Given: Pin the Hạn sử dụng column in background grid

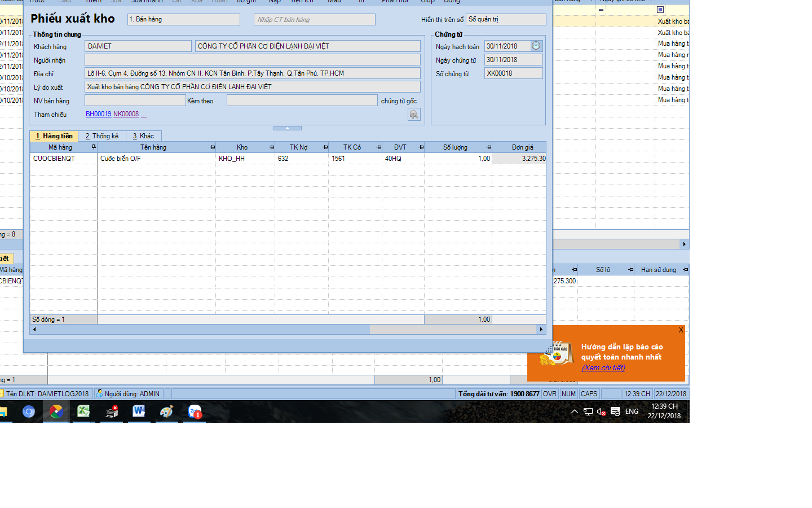Looking at the screenshot, I should click(x=685, y=270).
